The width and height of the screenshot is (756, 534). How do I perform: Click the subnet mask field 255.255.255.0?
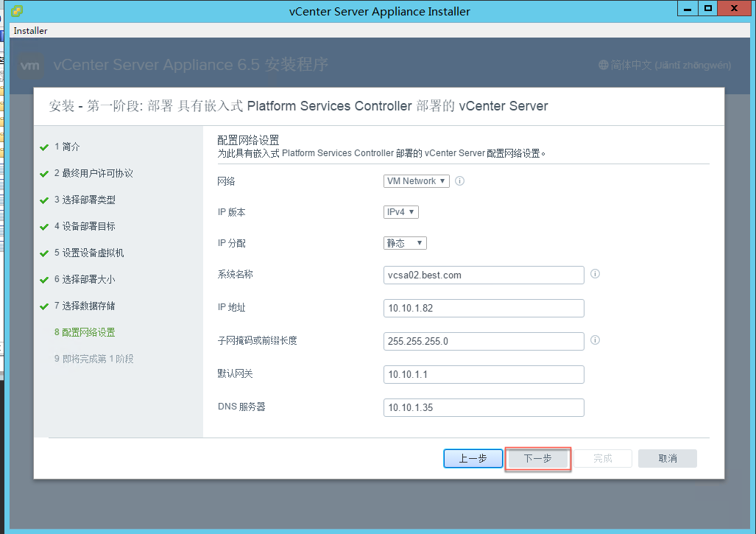(x=484, y=341)
